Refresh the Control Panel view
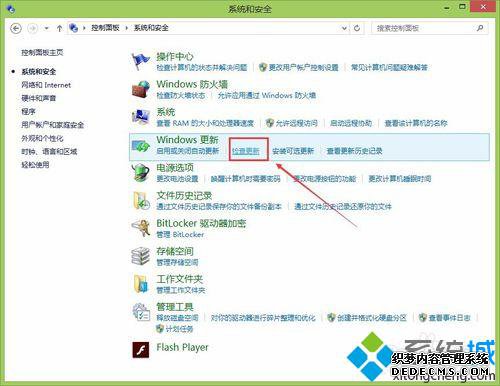The width and height of the screenshot is (500, 386). (357, 28)
